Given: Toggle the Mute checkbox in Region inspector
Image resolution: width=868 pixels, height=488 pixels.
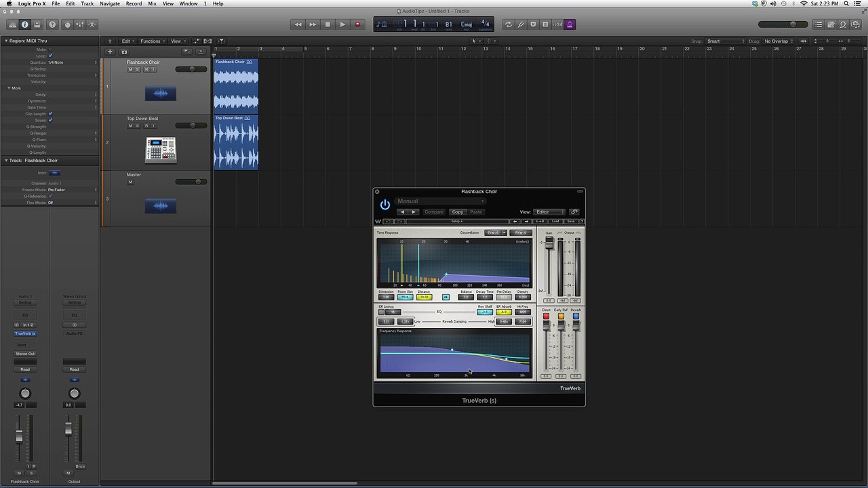Looking at the screenshot, I should click(x=50, y=49).
